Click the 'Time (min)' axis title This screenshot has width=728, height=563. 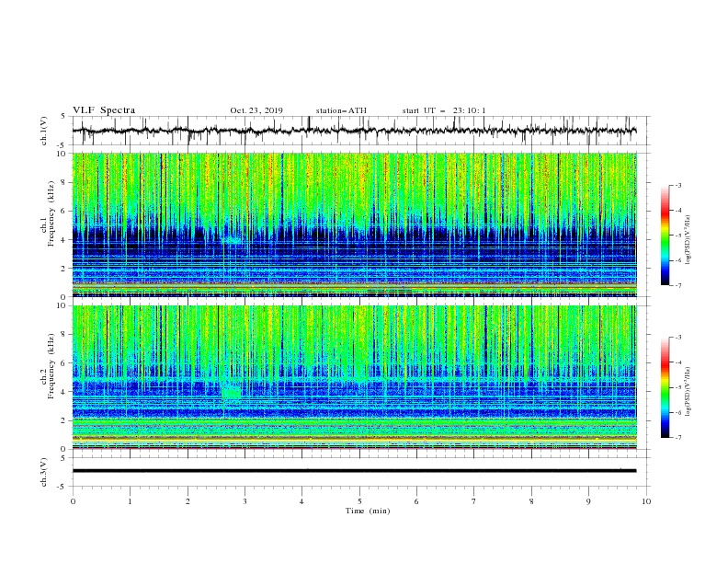[368, 511]
